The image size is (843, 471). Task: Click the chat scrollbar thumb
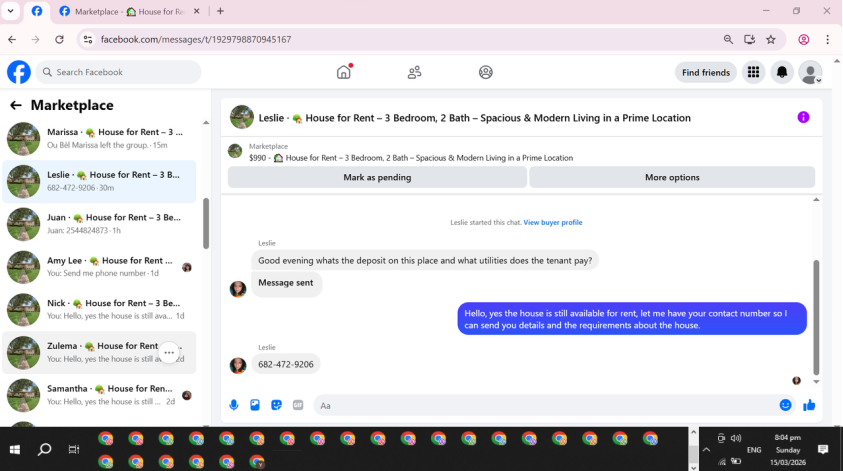point(816,317)
